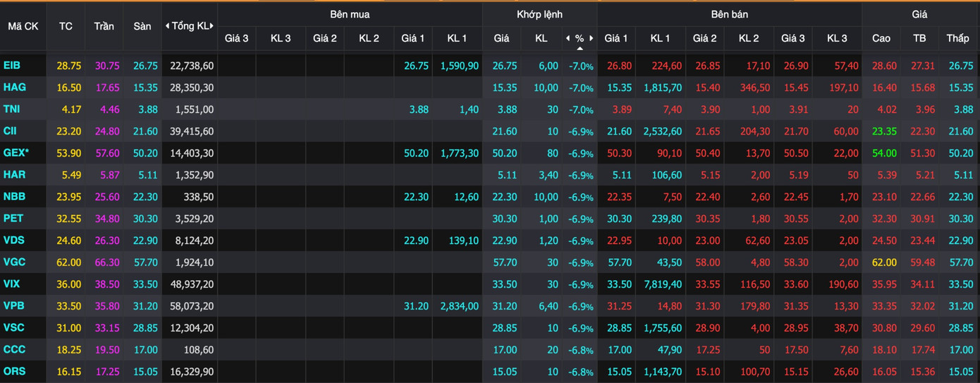Image resolution: width=980 pixels, height=383 pixels.
Task: Select the GEX* stock symbol
Action: [x=16, y=153]
